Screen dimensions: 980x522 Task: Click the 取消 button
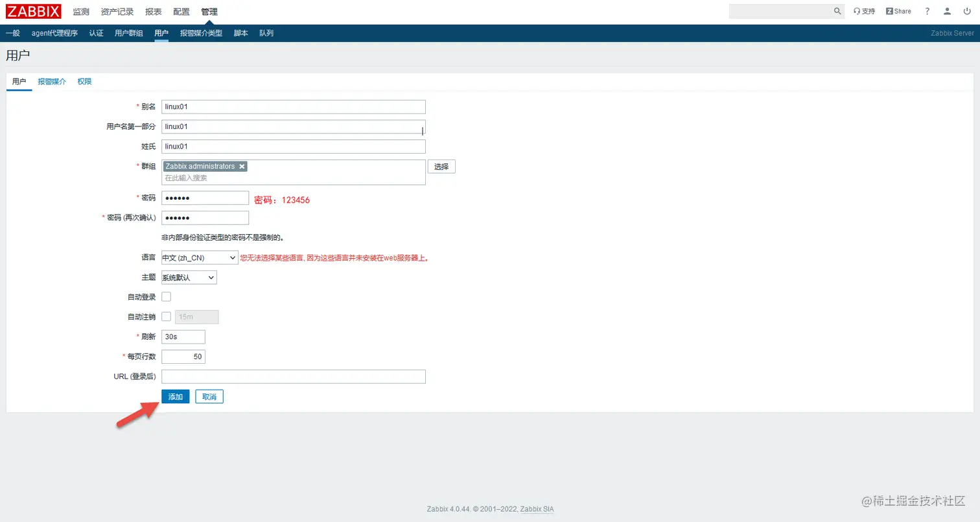209,397
